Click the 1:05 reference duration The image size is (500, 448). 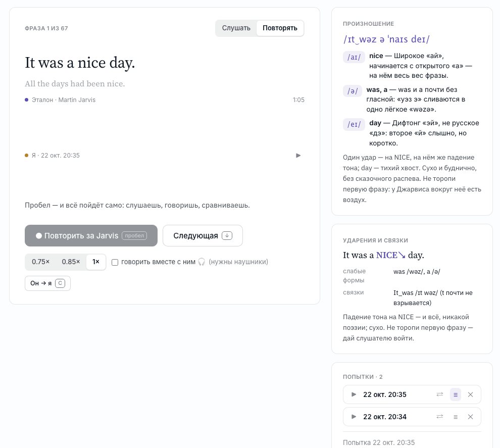[x=298, y=100]
